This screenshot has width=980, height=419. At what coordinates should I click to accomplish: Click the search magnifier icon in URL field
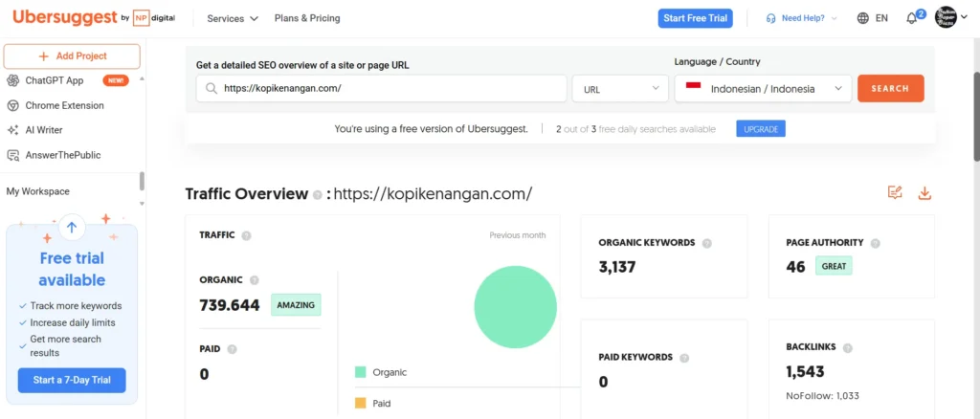(212, 89)
